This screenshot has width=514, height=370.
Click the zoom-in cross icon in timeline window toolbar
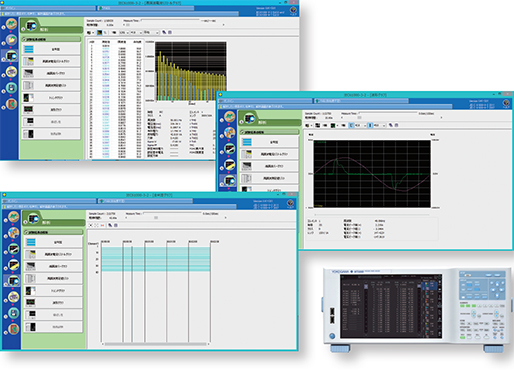[91, 225]
